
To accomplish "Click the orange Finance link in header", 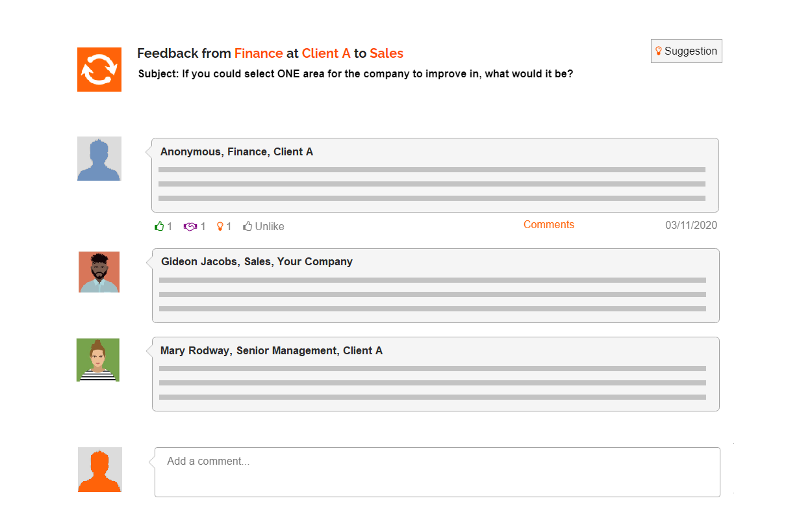I will click(259, 53).
